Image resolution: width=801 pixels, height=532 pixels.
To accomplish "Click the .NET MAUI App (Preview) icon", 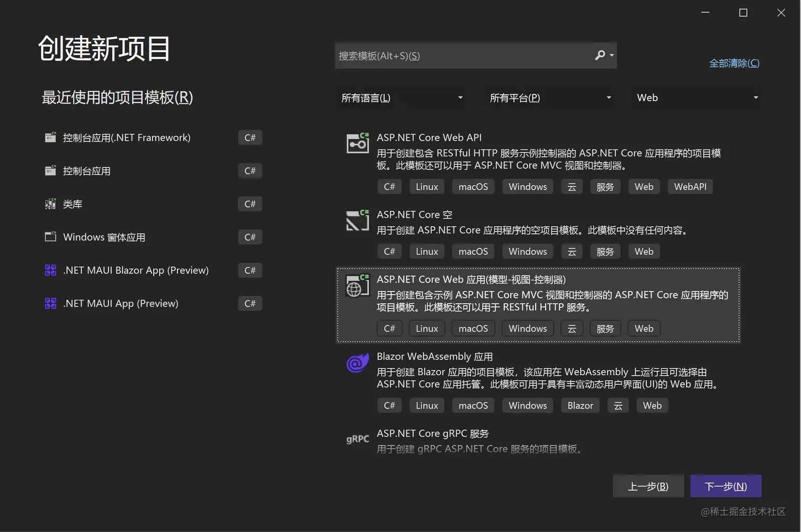I will tap(50, 303).
